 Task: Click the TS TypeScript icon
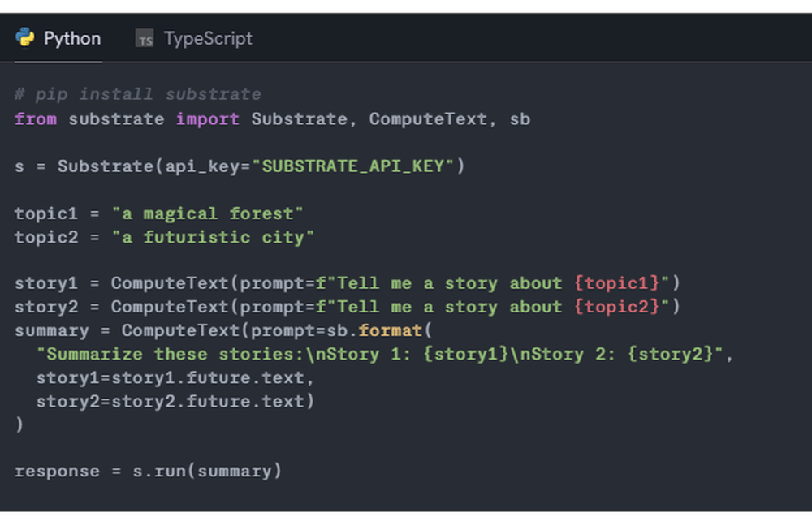coord(145,39)
